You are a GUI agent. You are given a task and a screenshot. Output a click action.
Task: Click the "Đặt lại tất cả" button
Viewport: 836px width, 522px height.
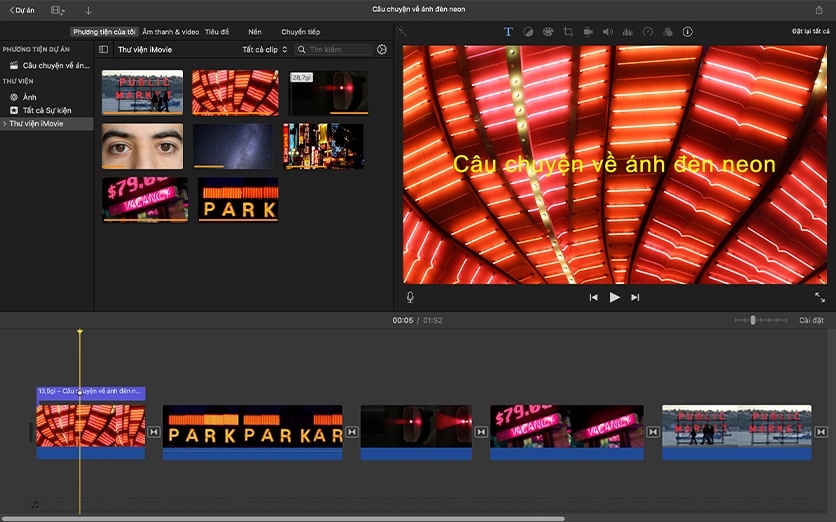tap(810, 32)
